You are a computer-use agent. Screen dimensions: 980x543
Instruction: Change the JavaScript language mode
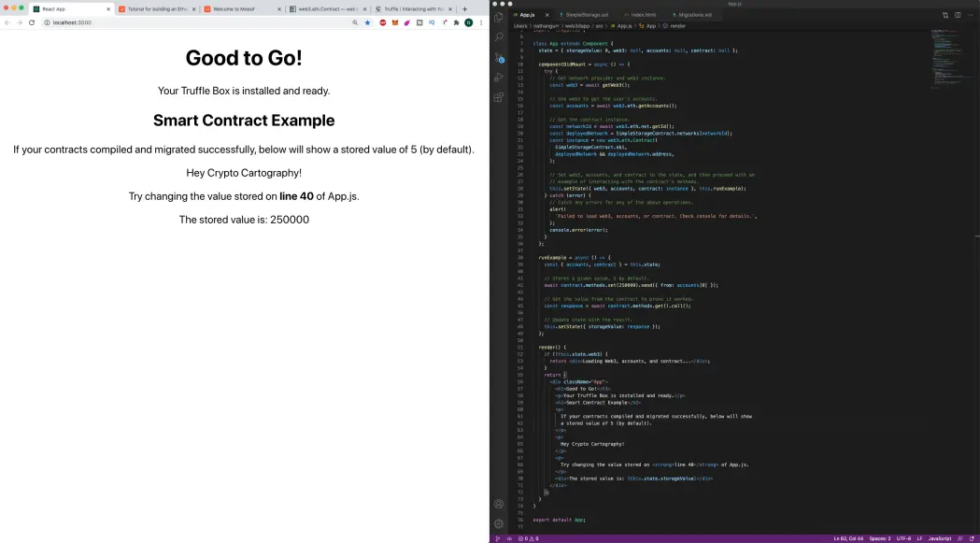point(940,538)
